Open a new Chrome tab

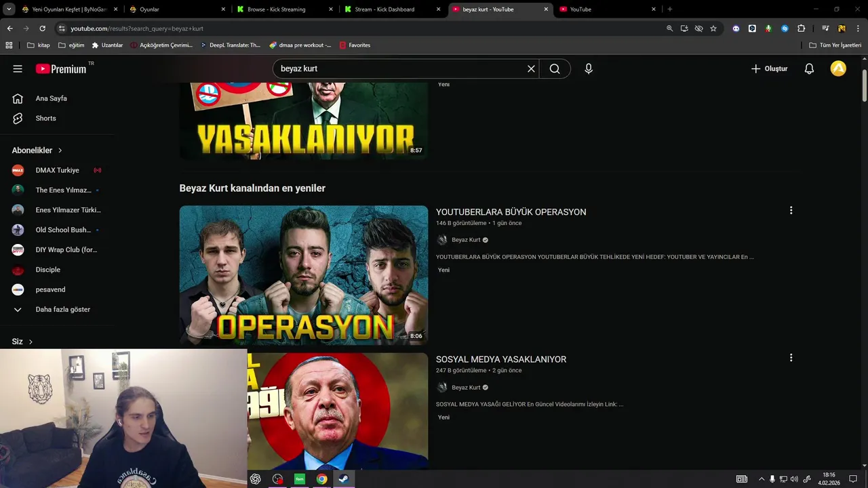670,9
